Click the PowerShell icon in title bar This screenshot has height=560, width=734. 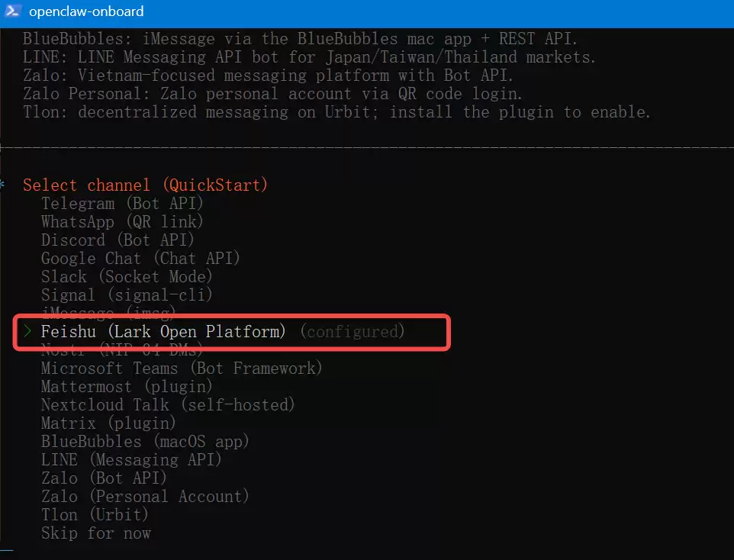coord(14,11)
